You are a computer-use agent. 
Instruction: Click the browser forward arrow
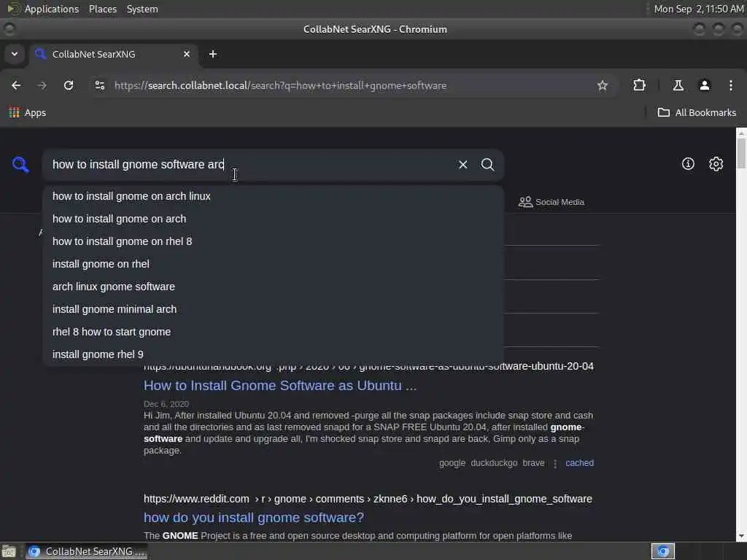click(42, 86)
